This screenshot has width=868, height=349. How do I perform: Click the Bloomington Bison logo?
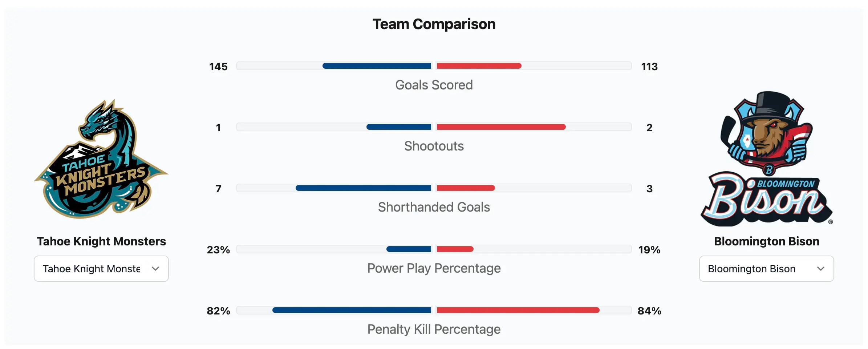(766, 159)
